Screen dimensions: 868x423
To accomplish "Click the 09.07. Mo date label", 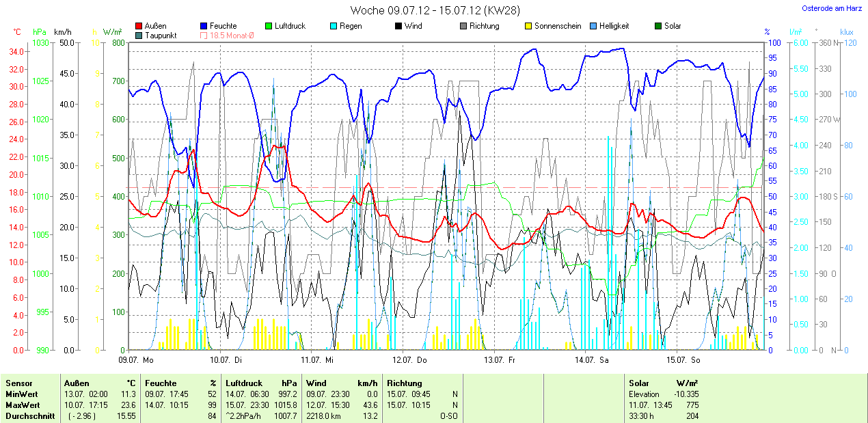I will 136,359.
